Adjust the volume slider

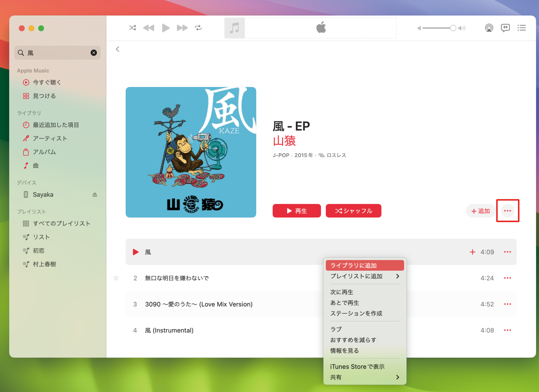coord(439,28)
